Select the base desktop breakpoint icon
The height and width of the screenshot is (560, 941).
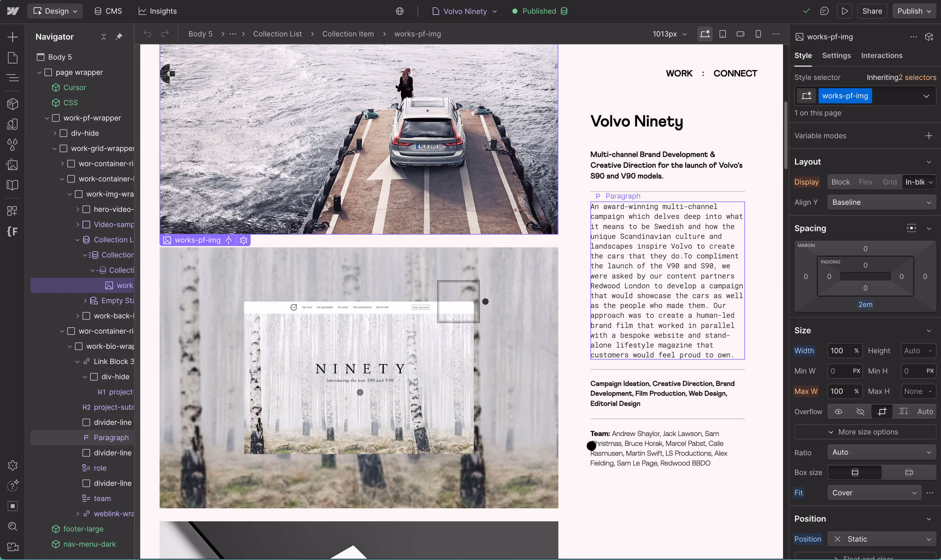[x=705, y=34]
